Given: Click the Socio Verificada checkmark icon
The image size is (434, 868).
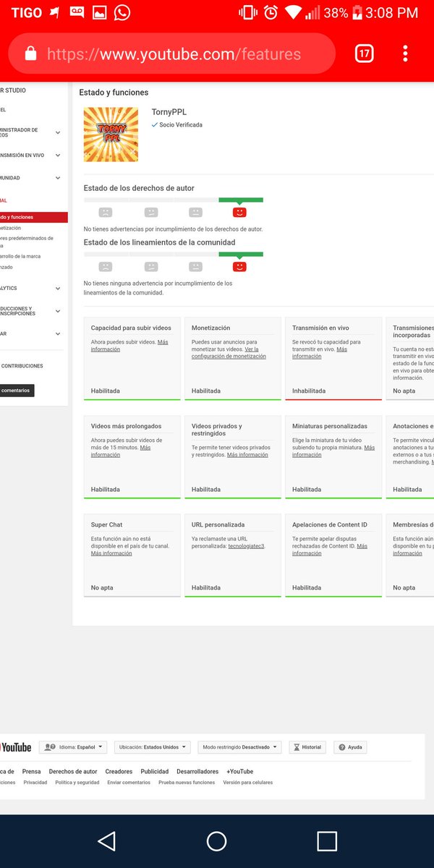Looking at the screenshot, I should [x=155, y=125].
